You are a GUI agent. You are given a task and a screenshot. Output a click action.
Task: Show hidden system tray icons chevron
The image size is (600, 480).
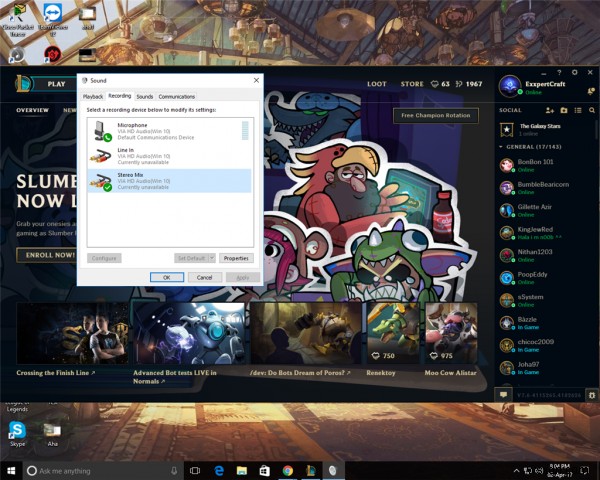(x=516, y=470)
